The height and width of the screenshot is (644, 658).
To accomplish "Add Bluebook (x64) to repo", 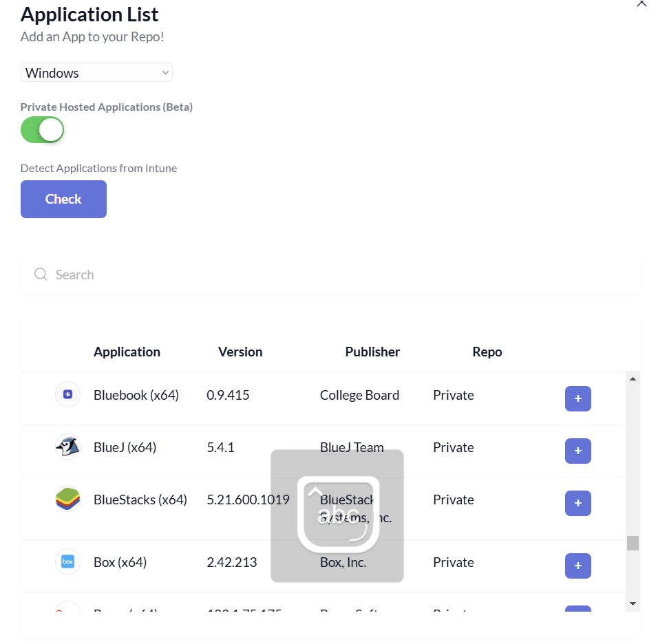I will coord(577,398).
